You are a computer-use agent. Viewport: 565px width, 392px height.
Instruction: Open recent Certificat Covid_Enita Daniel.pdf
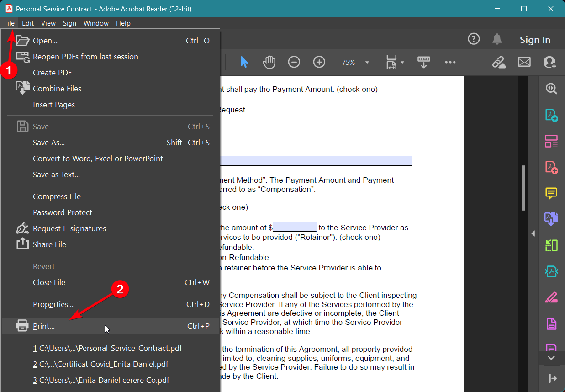coord(111,364)
